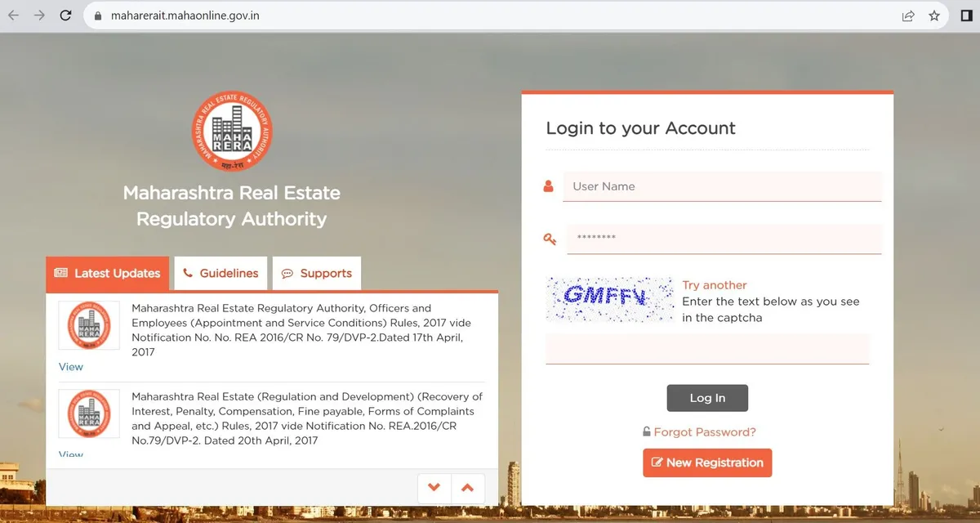The height and width of the screenshot is (523, 980).
Task: Reload the page with refresh icon
Action: (x=66, y=16)
